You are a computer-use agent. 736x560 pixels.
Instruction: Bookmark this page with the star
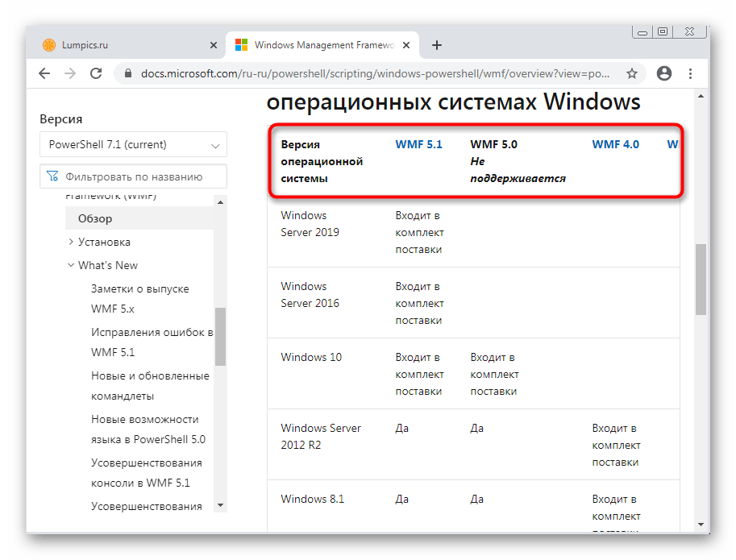[x=632, y=73]
